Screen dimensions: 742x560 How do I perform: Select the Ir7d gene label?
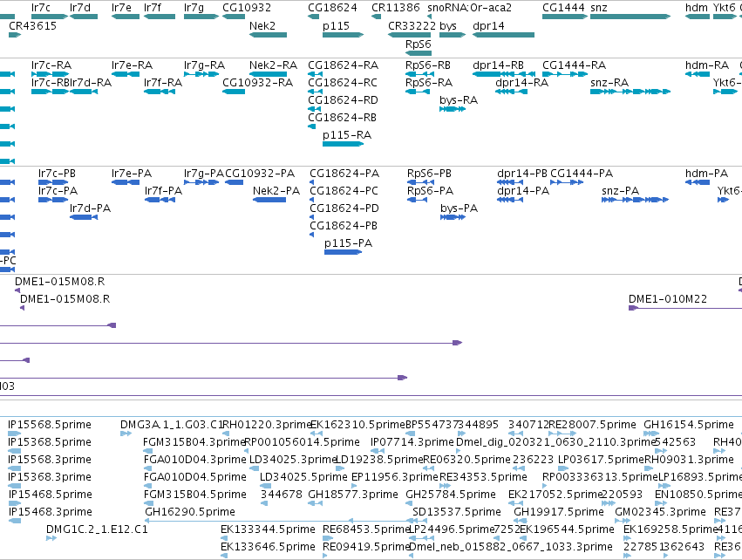[x=80, y=8]
